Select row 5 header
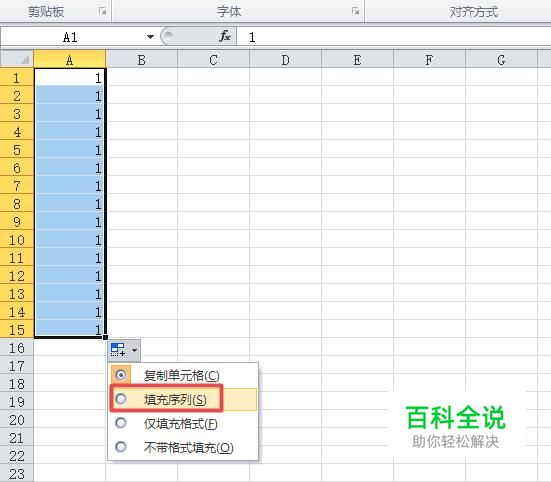The height and width of the screenshot is (482, 551). pyautogui.click(x=17, y=150)
